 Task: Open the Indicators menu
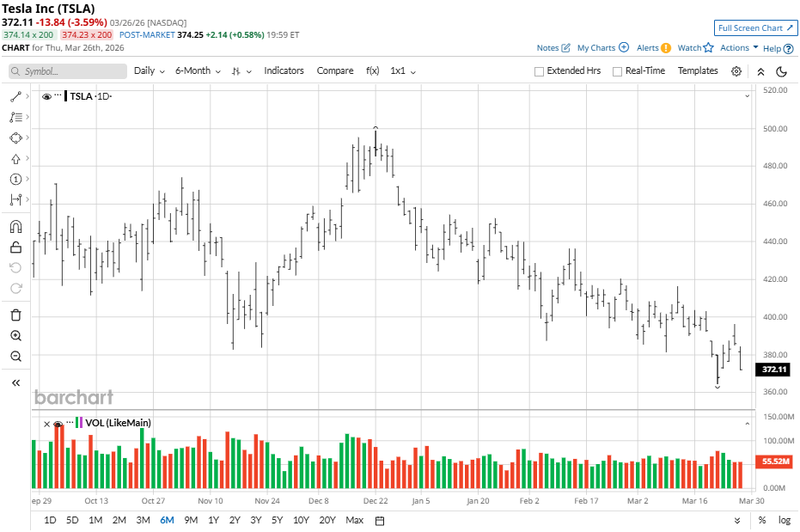[284, 70]
